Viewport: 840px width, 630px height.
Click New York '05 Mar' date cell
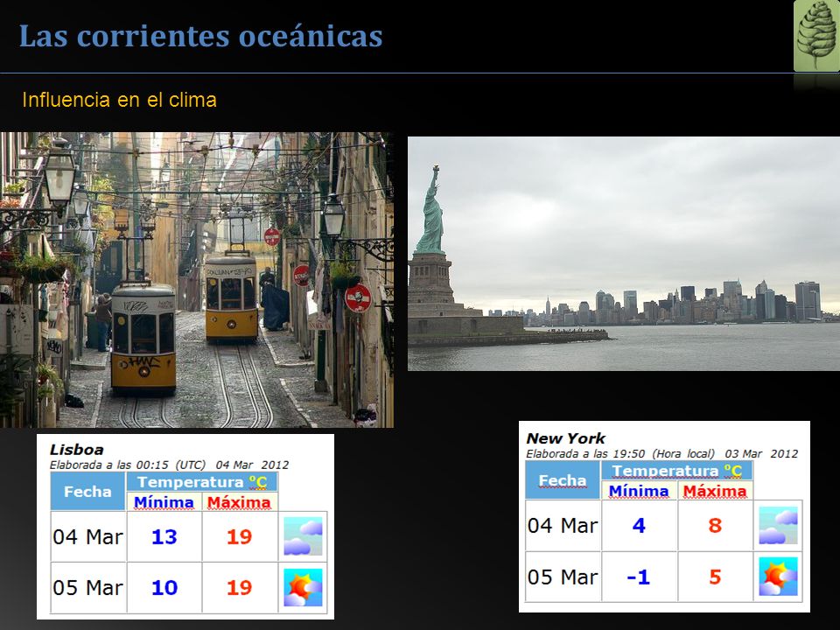563,577
